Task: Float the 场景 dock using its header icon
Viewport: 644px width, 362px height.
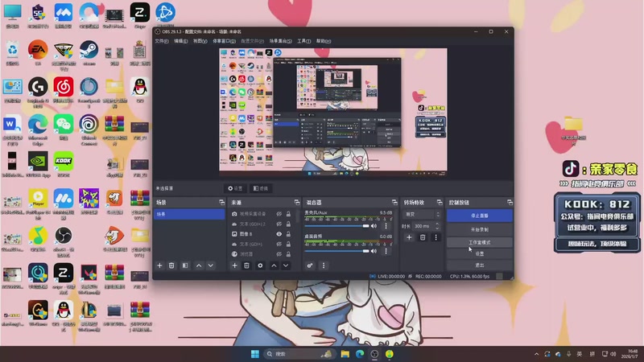Action: 222,203
